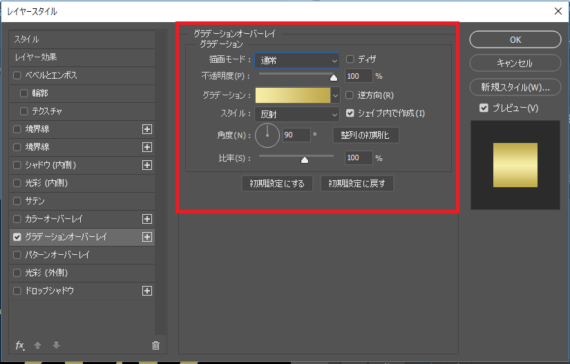The image size is (570, 364).
Task: Click the plus icon beside カラーオーバーレイ
Action: coord(147,219)
